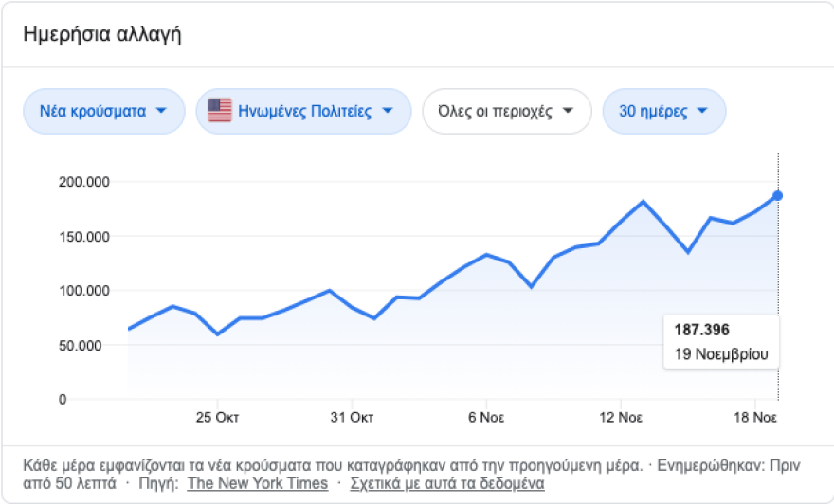834x504 pixels.
Task: Click the Ημερήσια αλλαγή heading
Action: [x=101, y=35]
